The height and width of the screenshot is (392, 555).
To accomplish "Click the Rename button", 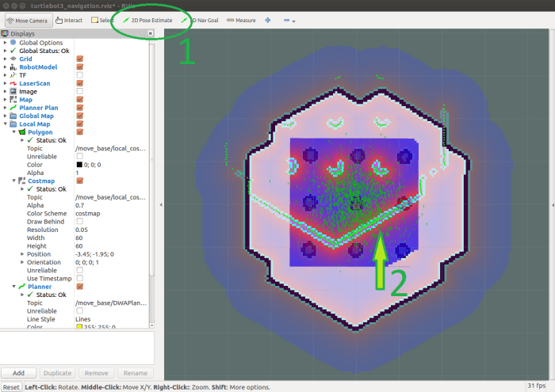I will point(136,373).
